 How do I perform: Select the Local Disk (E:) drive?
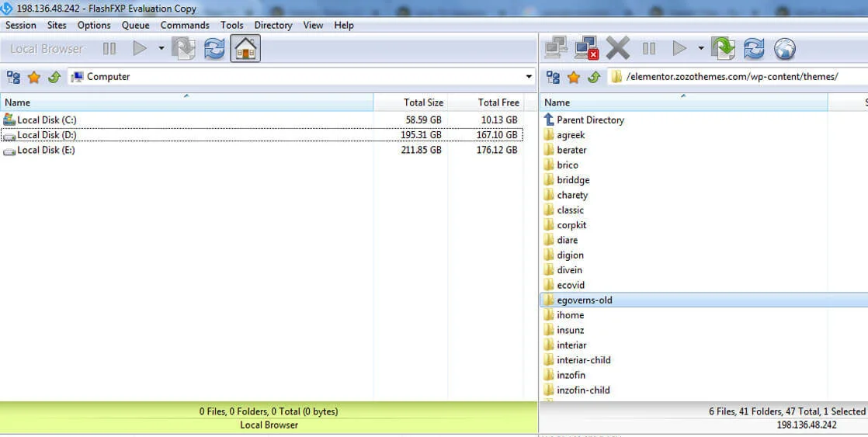(46, 150)
